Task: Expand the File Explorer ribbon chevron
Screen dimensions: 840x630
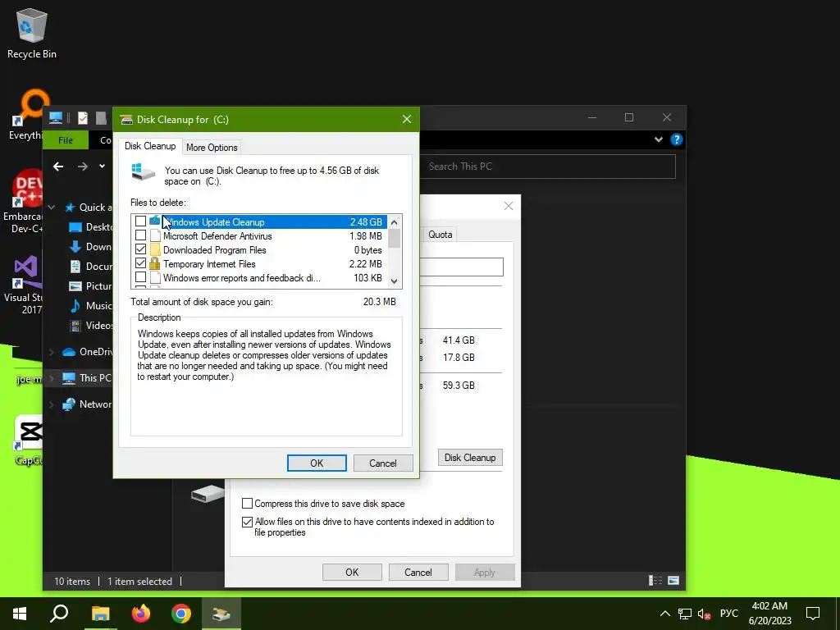Action: [x=659, y=139]
